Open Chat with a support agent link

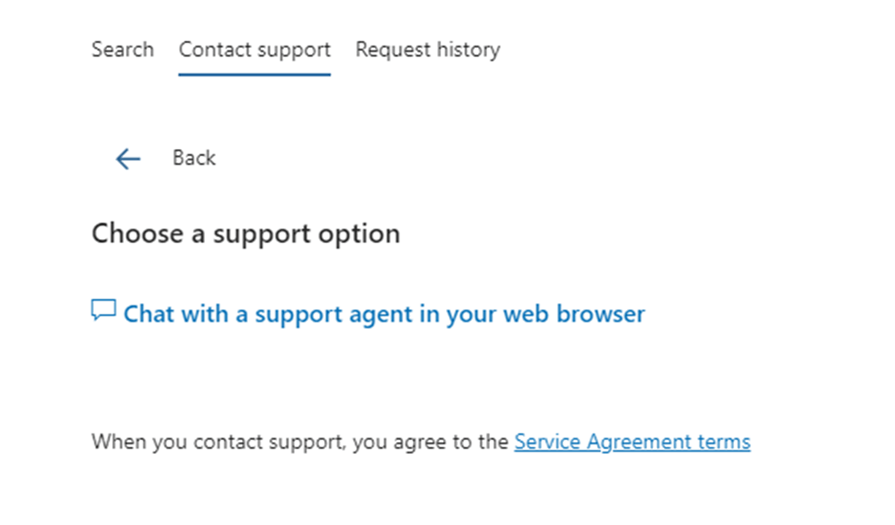[384, 314]
